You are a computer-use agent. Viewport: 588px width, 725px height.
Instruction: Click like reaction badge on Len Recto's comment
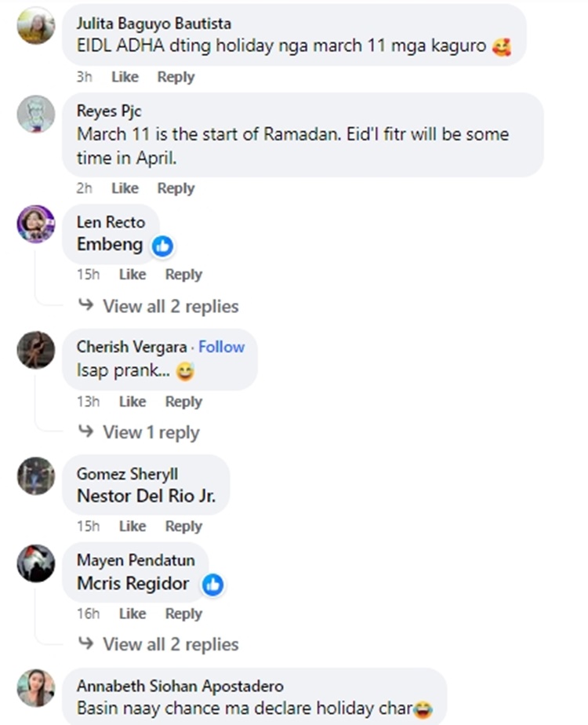[x=162, y=246]
